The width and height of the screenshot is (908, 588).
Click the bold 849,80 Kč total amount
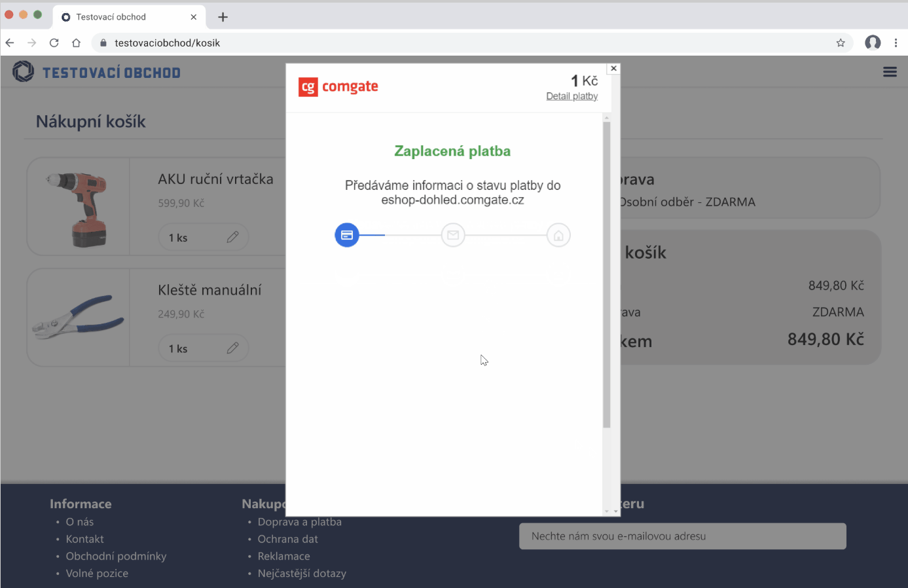(x=826, y=339)
